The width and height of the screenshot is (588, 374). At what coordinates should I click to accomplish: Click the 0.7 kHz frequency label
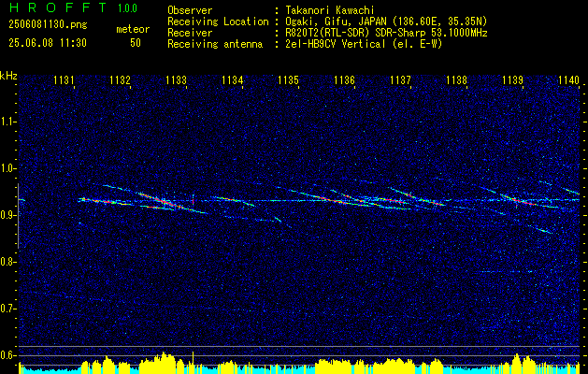(7, 309)
